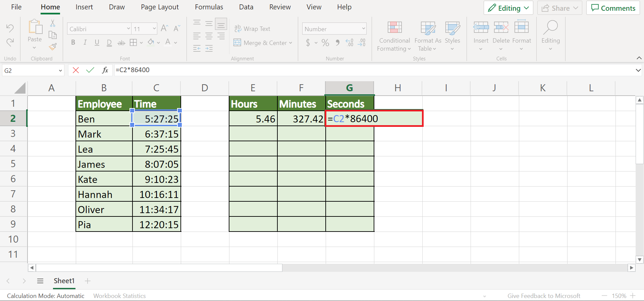Click the Increase Indent icon

(x=209, y=49)
